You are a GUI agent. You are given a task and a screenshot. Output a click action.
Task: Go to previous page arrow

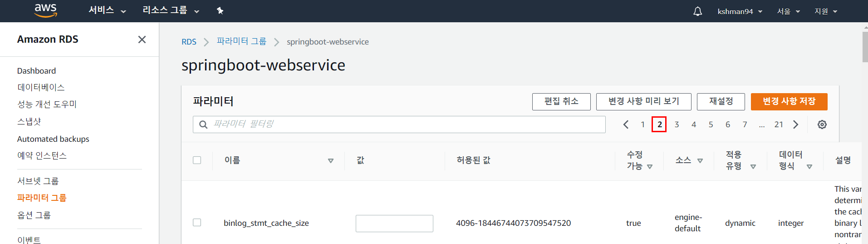tap(626, 124)
